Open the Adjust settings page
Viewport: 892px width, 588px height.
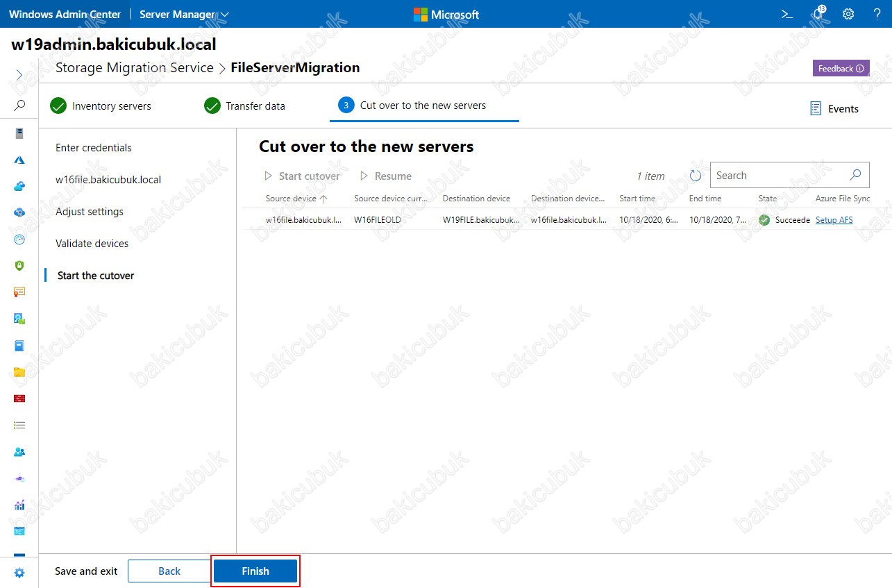[x=90, y=212]
